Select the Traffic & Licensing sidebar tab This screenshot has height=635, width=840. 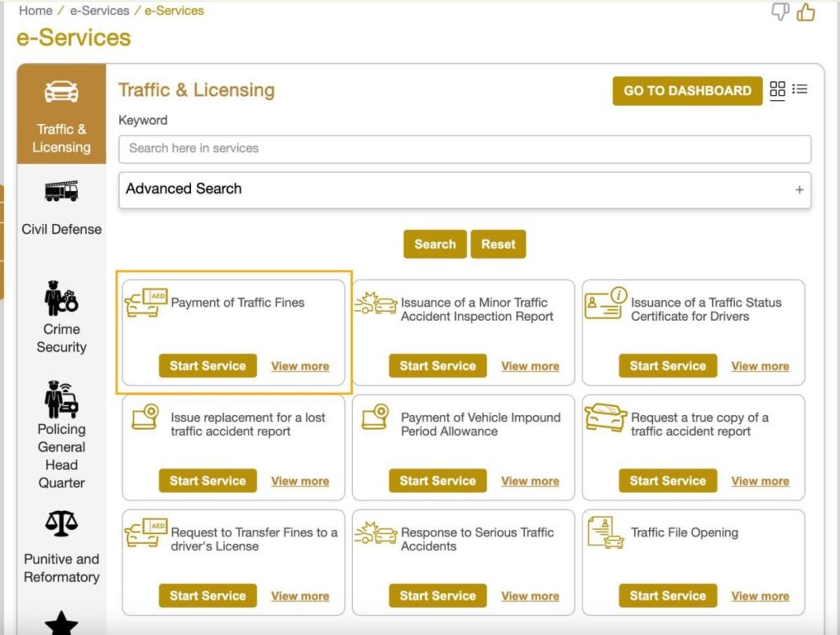pos(62,114)
